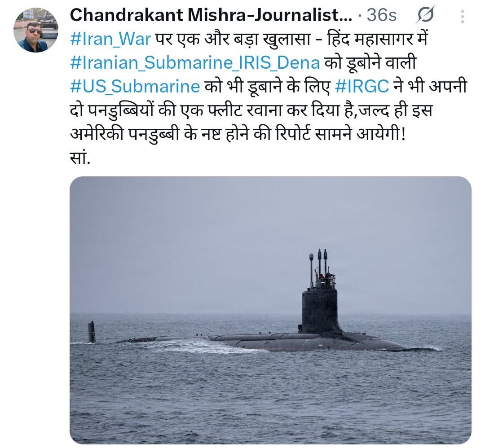Image resolution: width=485 pixels, height=448 pixels.
Task: Open the #Iranian_Submarine_IRIS_Dena hashtag
Action: pyautogui.click(x=195, y=63)
